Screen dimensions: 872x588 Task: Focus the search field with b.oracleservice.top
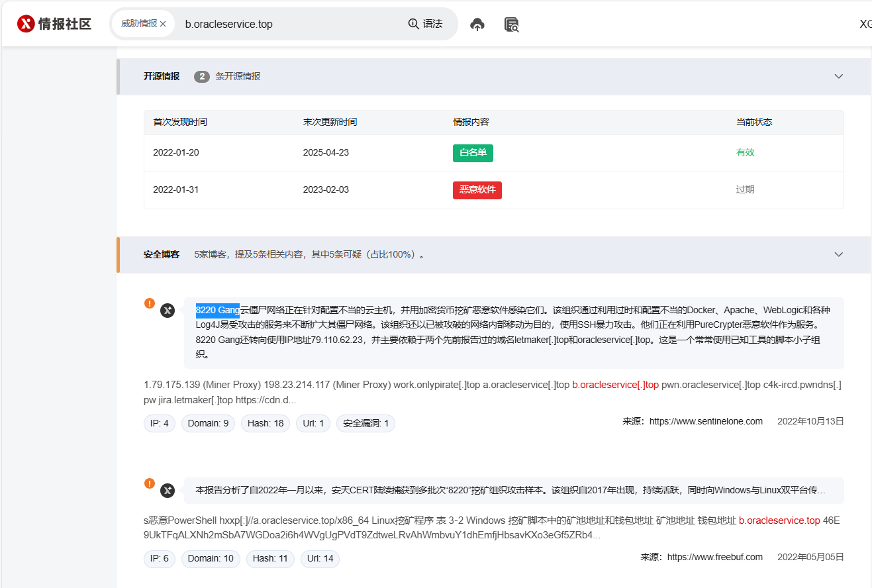[291, 24]
